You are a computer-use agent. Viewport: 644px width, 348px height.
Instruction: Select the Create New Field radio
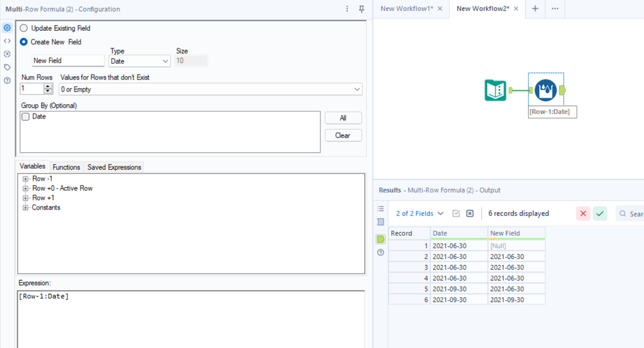click(x=24, y=42)
